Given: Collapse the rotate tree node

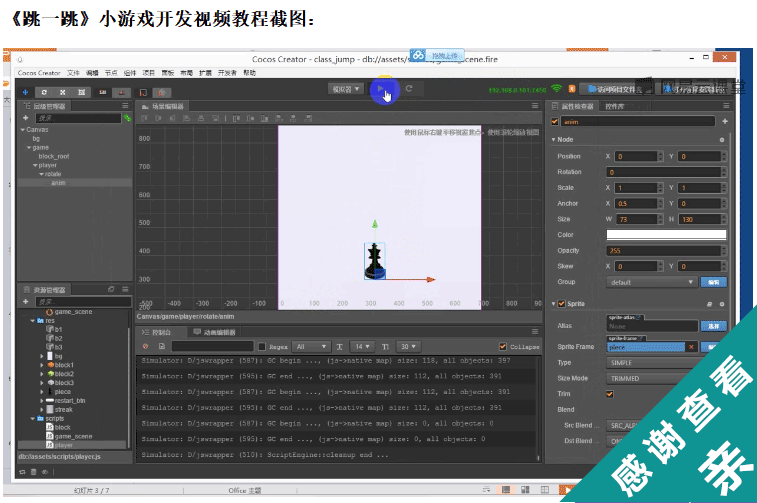Looking at the screenshot, I should click(x=42, y=174).
